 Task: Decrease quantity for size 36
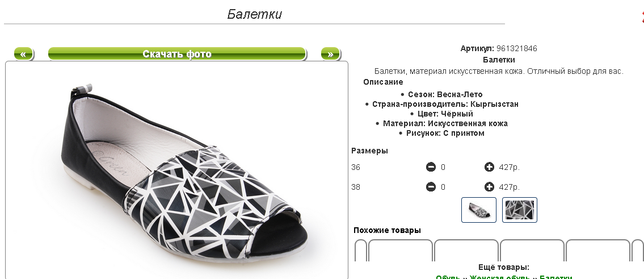431,167
